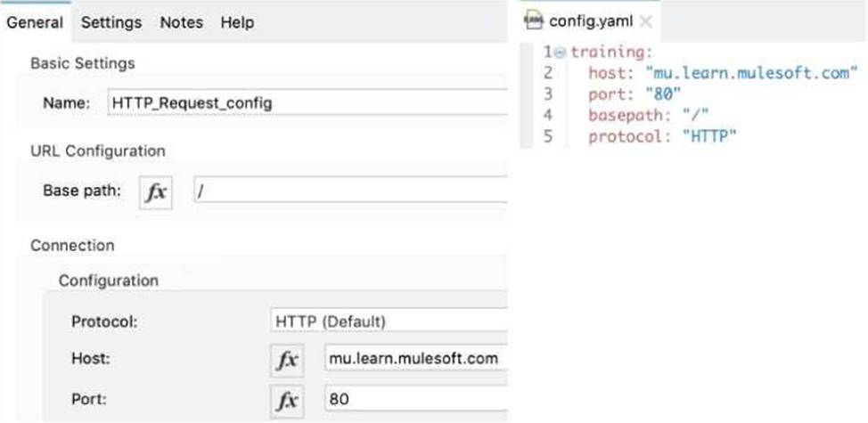
Task: Place cursor on the host line in config.yaml
Action: pos(722,73)
